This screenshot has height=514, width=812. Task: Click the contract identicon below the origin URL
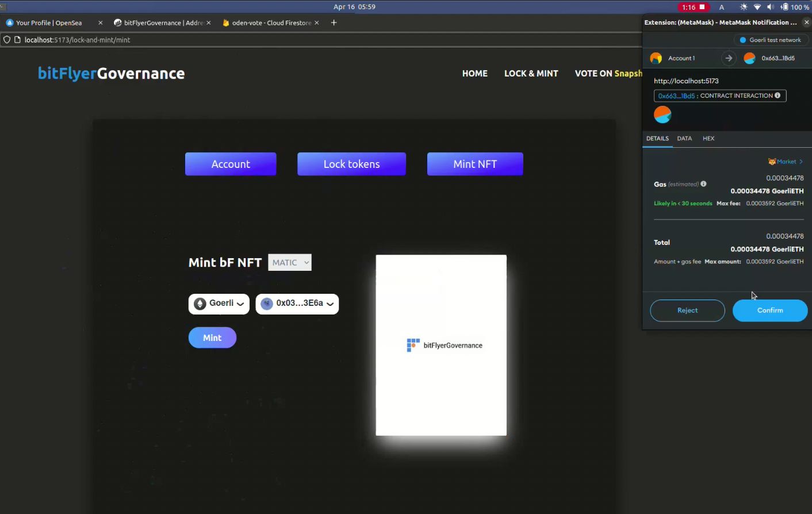point(662,114)
